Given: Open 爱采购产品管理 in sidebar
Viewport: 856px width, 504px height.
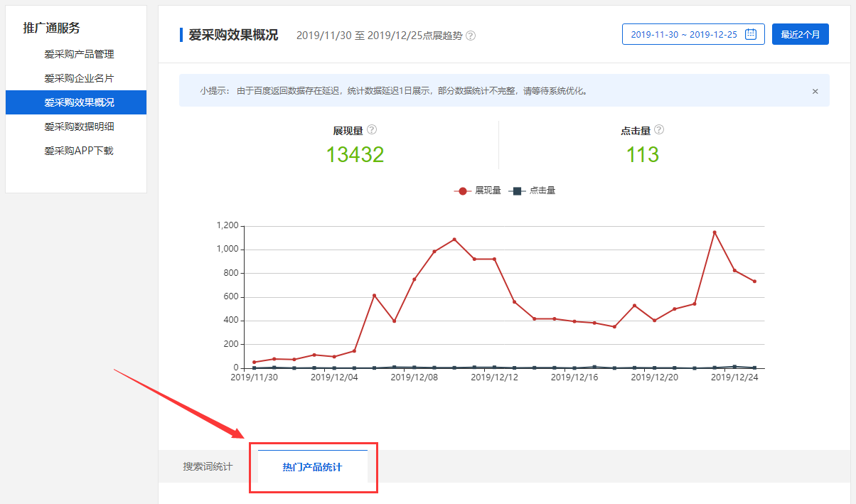Looking at the screenshot, I should point(79,54).
